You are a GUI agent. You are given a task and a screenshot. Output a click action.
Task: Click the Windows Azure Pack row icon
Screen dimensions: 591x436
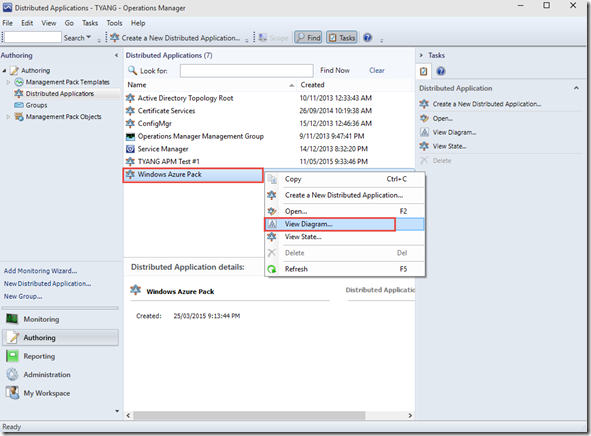(x=130, y=174)
